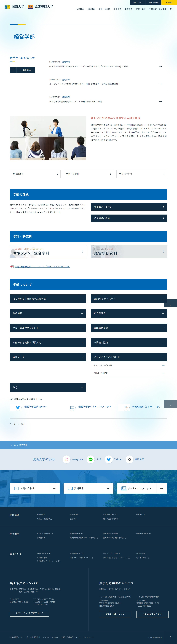
Task: Open the 学部・大学院 menu
Action: coord(104,9)
